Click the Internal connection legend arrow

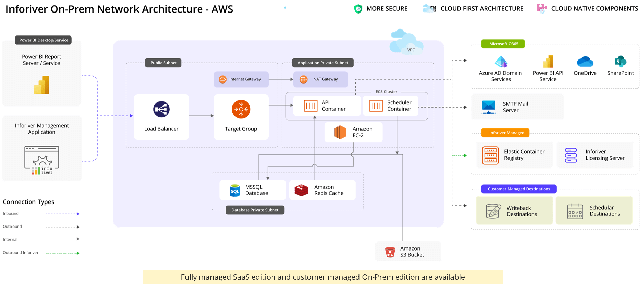tap(63, 239)
